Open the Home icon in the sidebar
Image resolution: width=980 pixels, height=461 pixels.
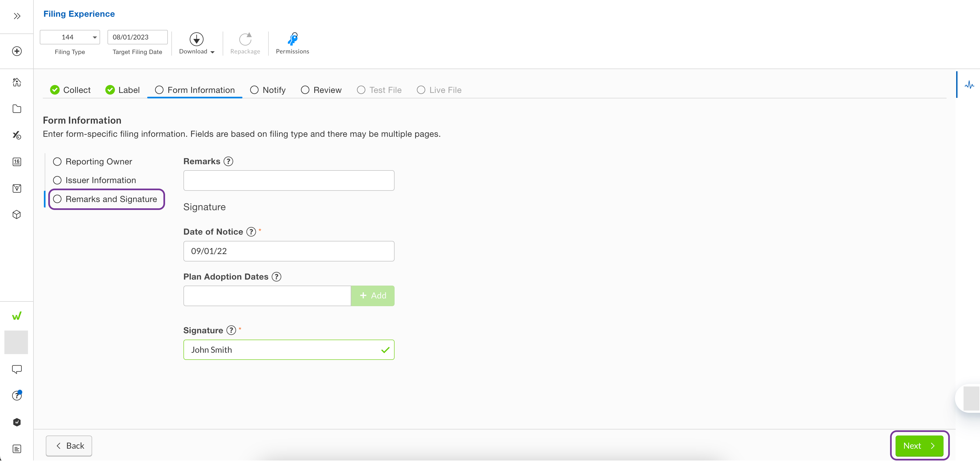(16, 82)
